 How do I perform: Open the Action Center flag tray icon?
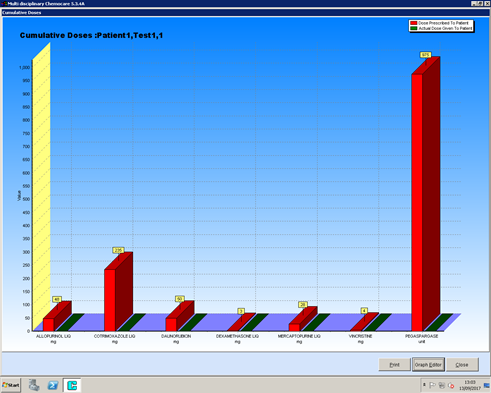[432, 386]
